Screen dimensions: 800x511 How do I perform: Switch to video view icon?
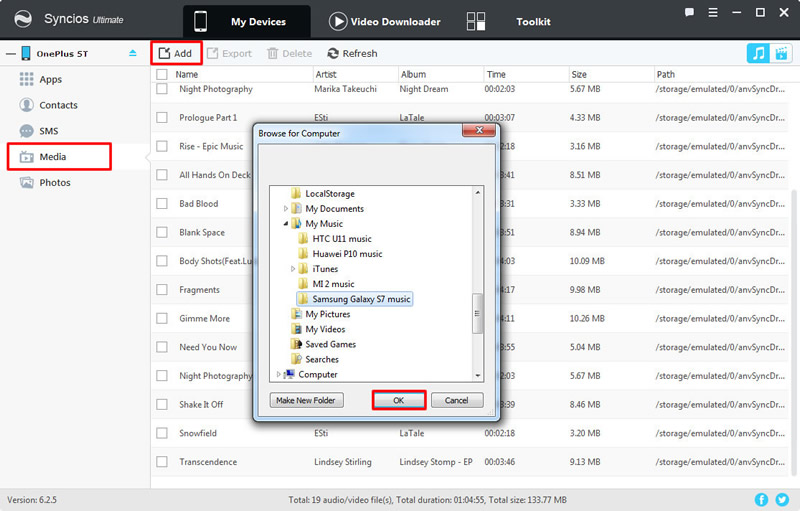point(781,53)
